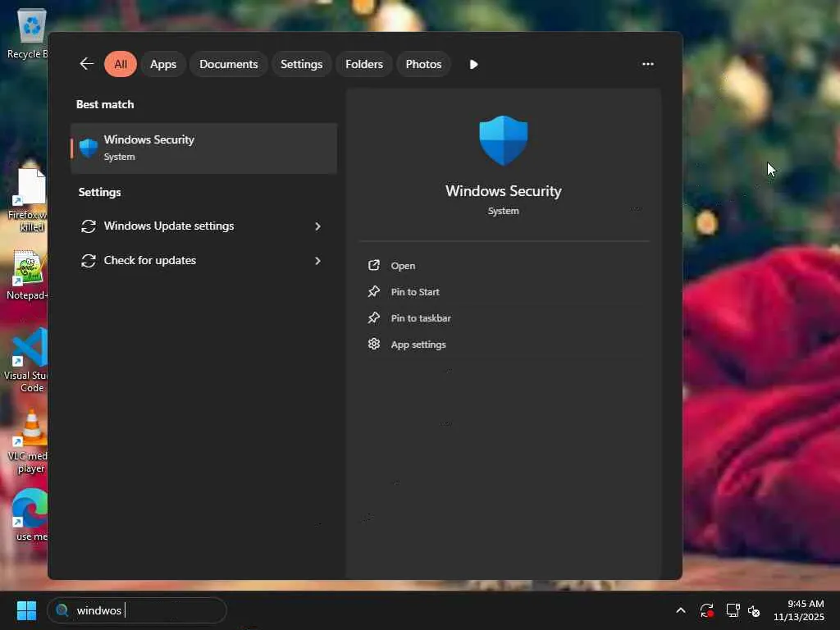Click the Windows Security title in preview
840x630 pixels.
coord(504,190)
